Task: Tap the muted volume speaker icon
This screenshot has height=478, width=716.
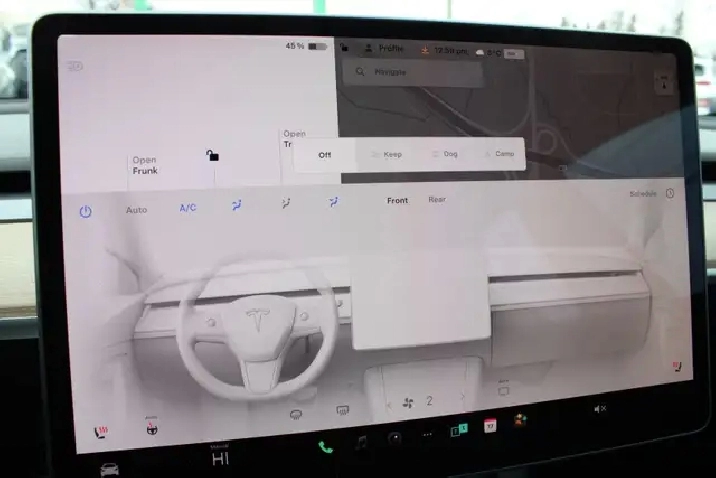Action: (x=600, y=409)
